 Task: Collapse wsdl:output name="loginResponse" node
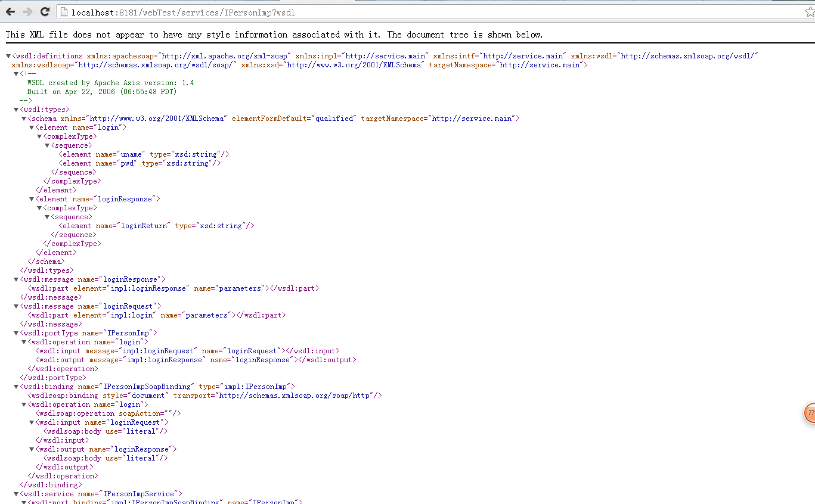[32, 449]
